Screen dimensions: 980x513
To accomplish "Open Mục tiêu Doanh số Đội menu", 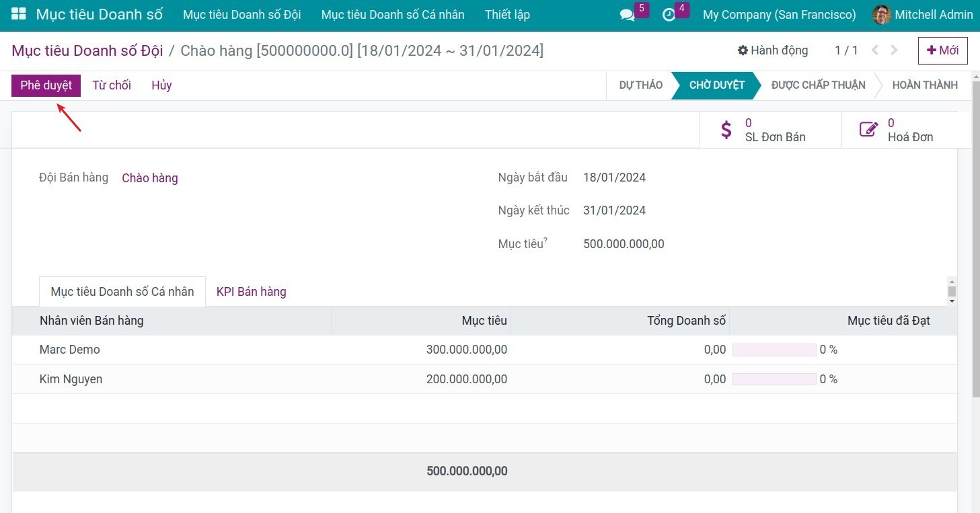I will coord(241,15).
